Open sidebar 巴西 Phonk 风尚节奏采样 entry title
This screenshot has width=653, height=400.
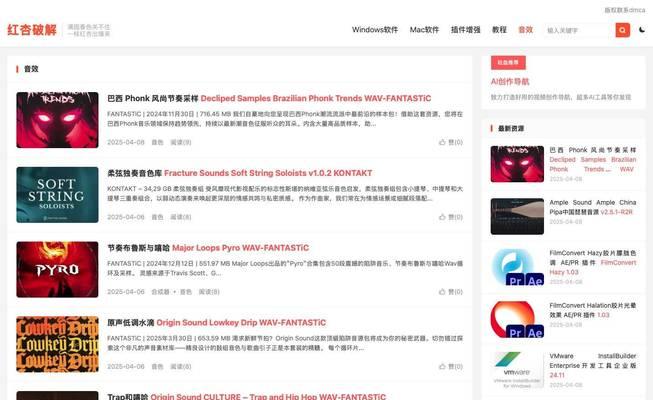[x=593, y=160]
